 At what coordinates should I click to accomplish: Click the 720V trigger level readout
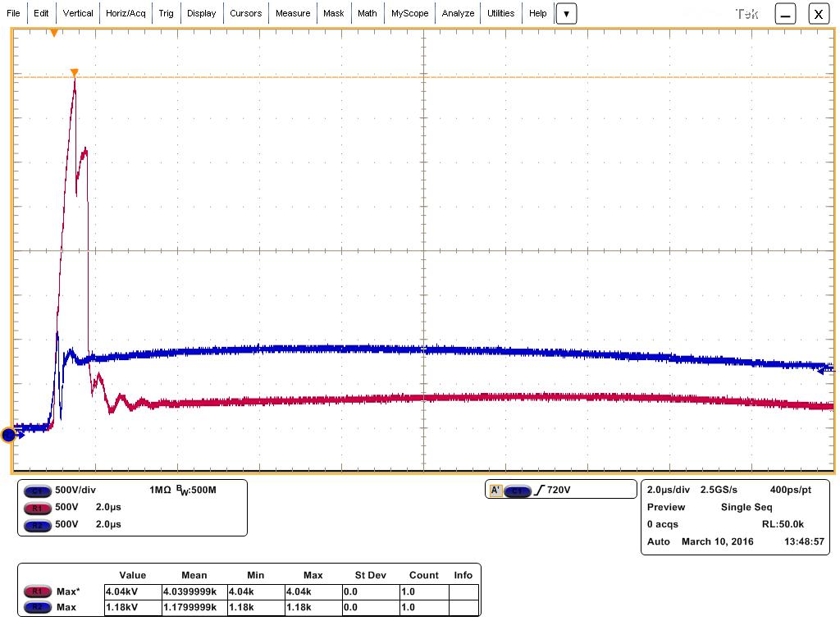(558, 491)
